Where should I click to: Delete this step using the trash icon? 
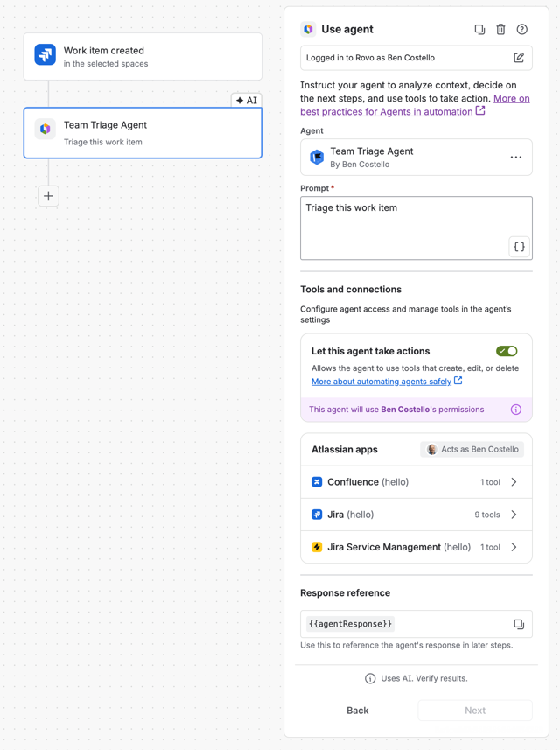tap(500, 30)
